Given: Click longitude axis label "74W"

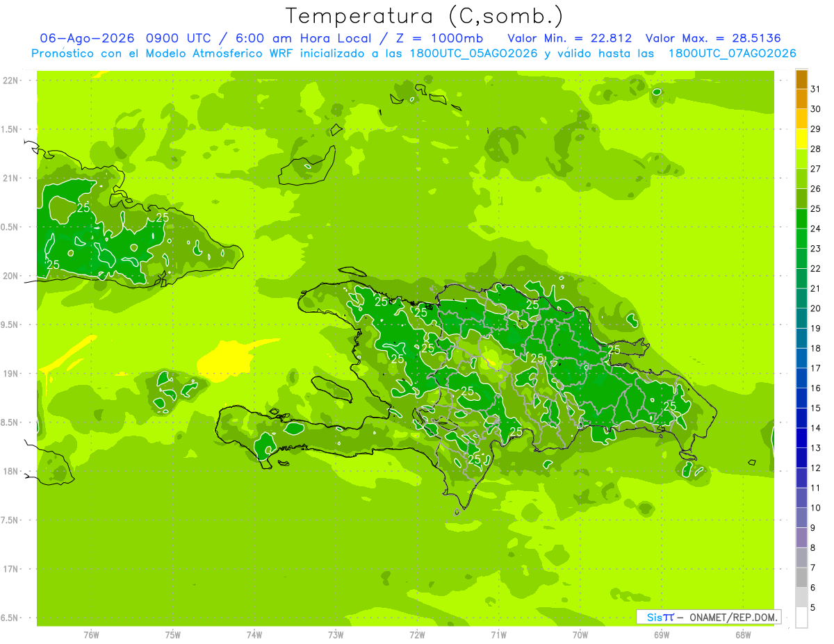Looking at the screenshot, I should coord(254,635).
